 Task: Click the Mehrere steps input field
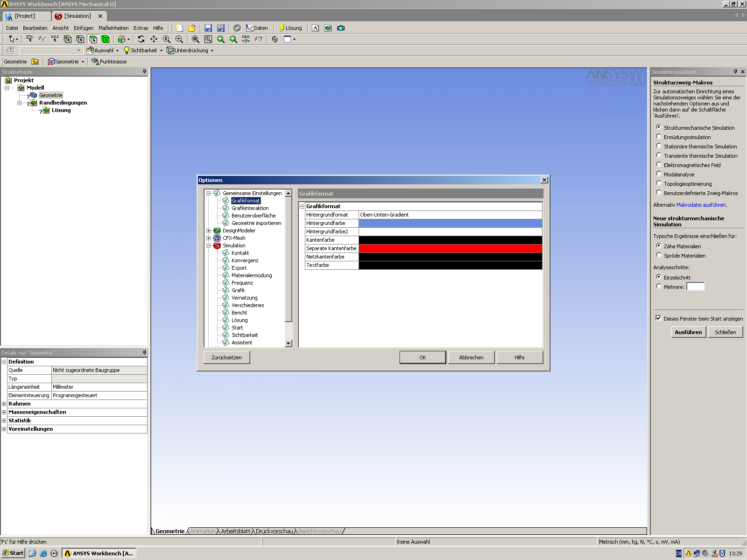(695, 287)
